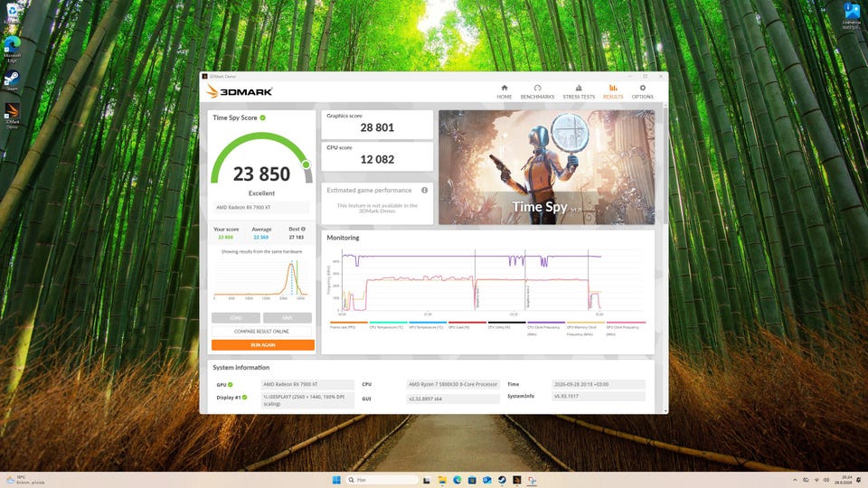Screen dimensions: 868x488
Task: Click the info icon next to Best score
Action: click(303, 229)
